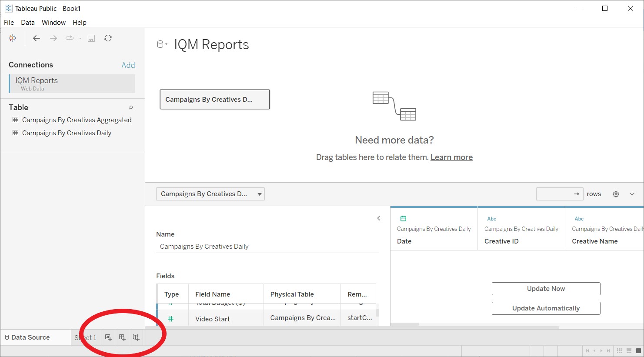The width and height of the screenshot is (644, 357).
Task: Click the refresh data source icon
Action: (x=108, y=38)
